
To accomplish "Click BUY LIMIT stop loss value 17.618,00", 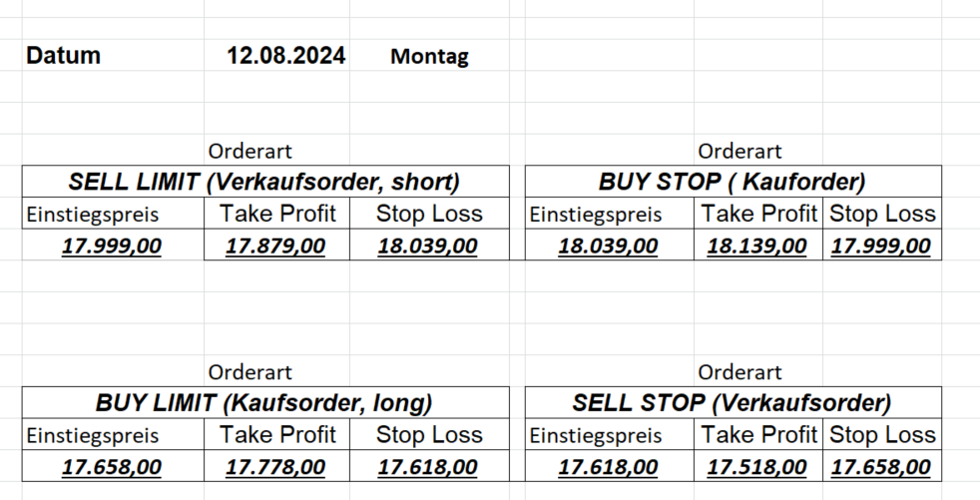I will point(427,466).
